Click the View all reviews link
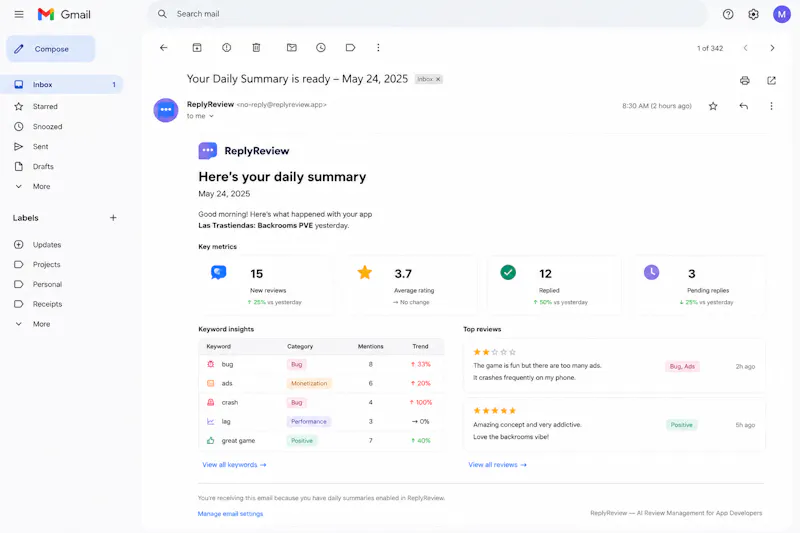This screenshot has height=533, width=800. [497, 465]
